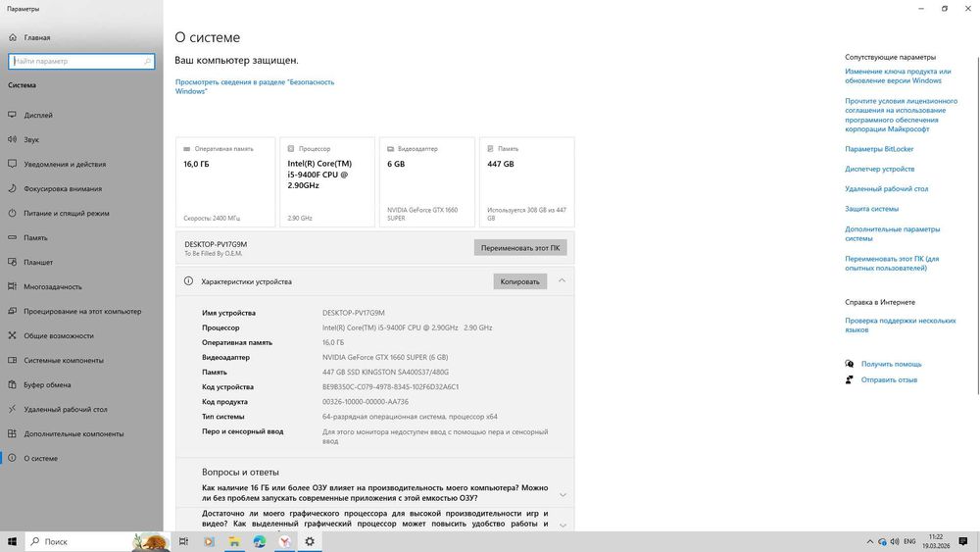Open Питание и спящий режим section
Image resolution: width=980 pixels, height=552 pixels.
click(x=67, y=213)
